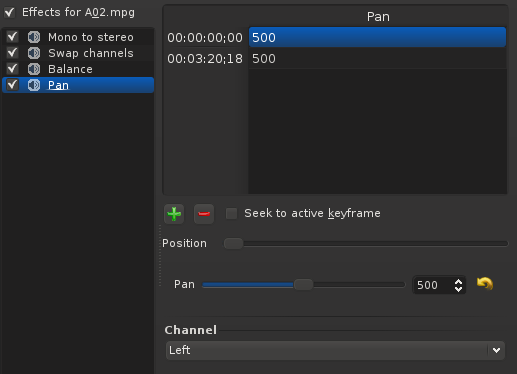Increase the Pan value with spinbox up arrow
Image resolution: width=517 pixels, height=374 pixels.
[x=458, y=282]
